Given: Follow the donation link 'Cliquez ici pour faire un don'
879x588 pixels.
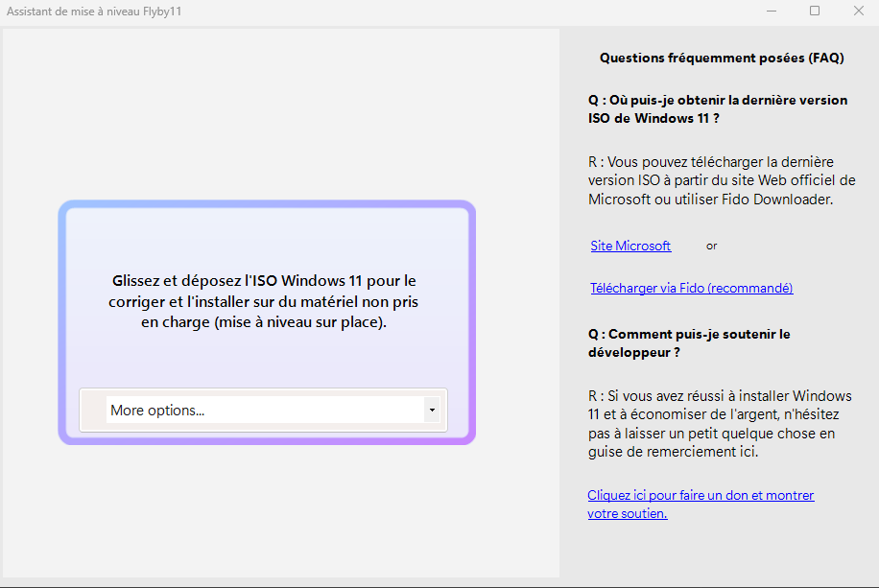Looking at the screenshot, I should 701,504.
